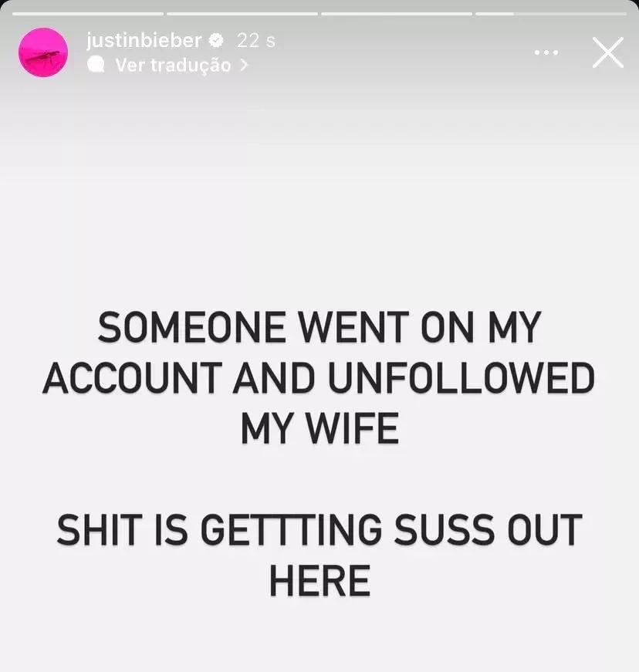Click the text line ACCOUNT AND UNFOLLOWED
639x672 pixels.
(319, 377)
